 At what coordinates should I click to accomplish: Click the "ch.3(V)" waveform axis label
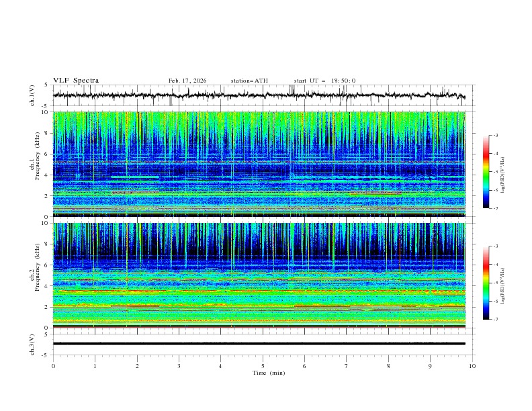[x=32, y=345]
